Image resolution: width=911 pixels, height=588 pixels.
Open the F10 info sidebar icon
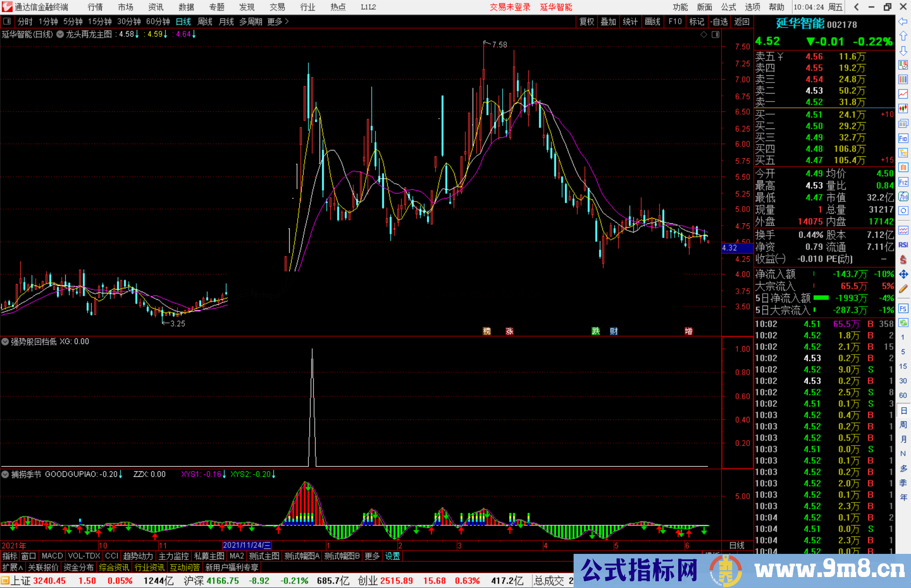pyautogui.click(x=903, y=138)
